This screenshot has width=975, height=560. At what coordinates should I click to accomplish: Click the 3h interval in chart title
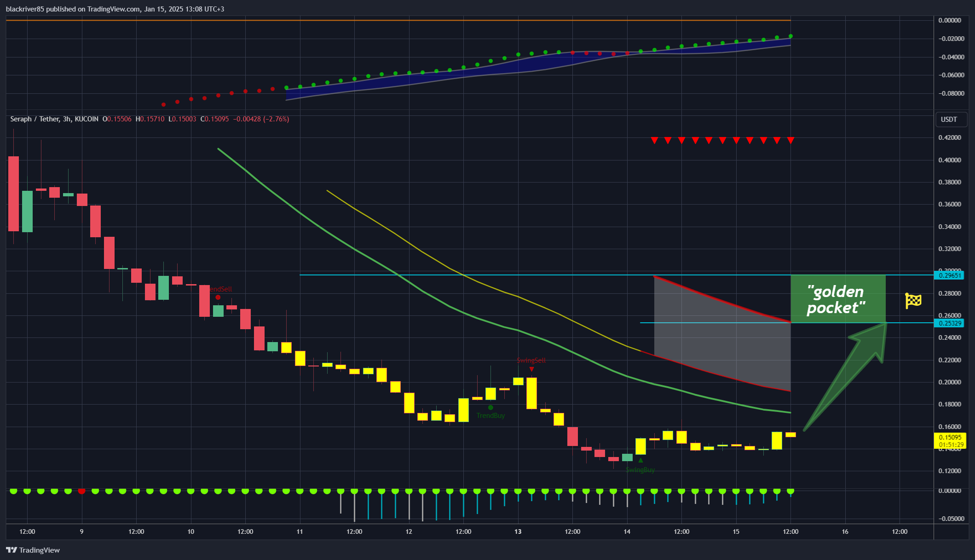tap(67, 119)
